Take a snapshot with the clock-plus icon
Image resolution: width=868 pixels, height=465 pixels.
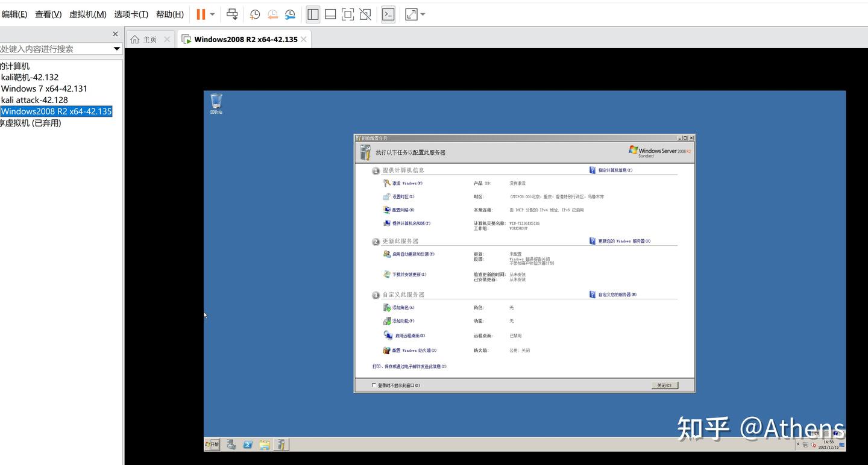tap(255, 14)
